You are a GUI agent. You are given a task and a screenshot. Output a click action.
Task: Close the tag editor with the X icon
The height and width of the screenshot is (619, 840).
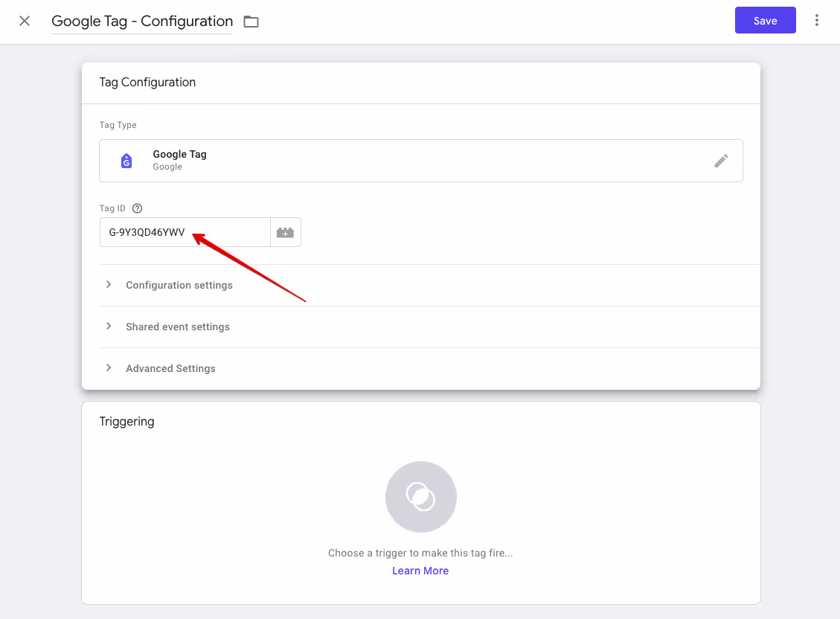pos(24,21)
